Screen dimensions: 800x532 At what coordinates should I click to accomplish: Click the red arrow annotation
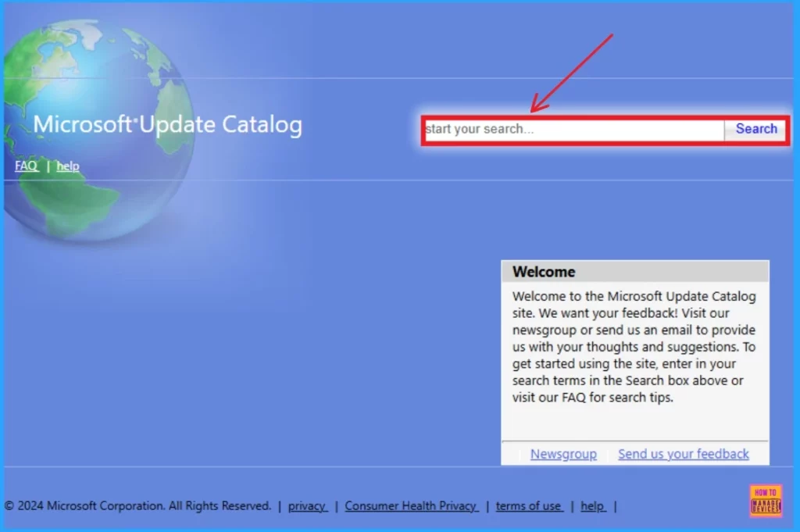[x=573, y=73]
